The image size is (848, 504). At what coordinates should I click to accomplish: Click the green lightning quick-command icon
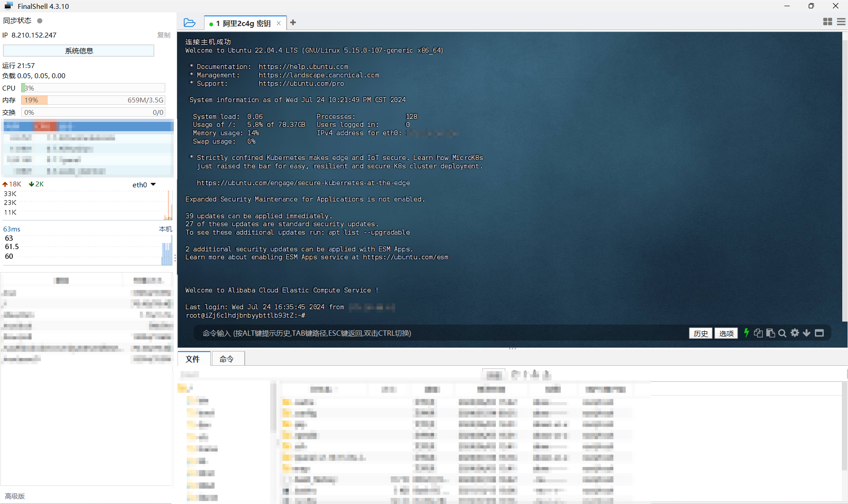(746, 333)
